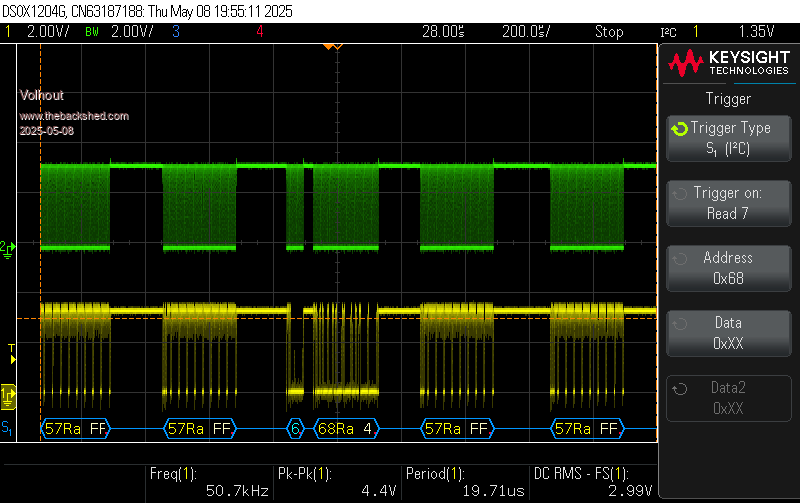
Task: Enable channel 4 in the top bar
Action: coord(260,32)
